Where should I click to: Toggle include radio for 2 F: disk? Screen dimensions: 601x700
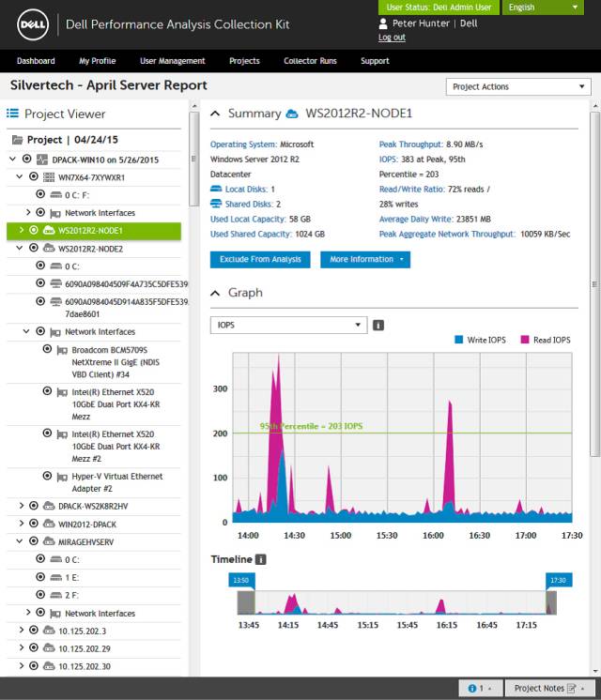40,595
